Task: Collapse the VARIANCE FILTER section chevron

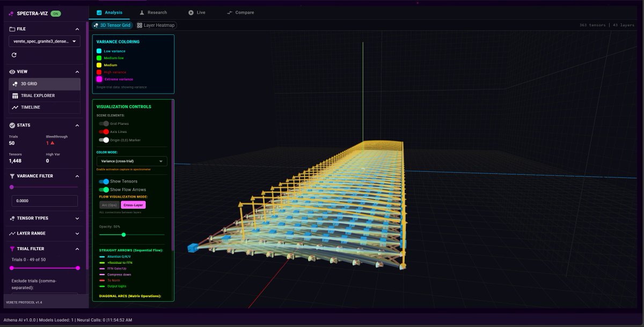Action: (77, 176)
